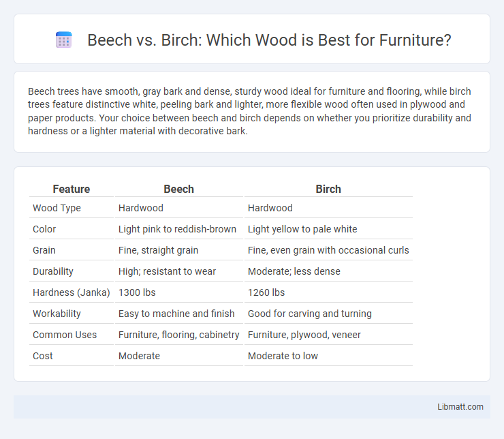Click the calendar grid icon beside the title

point(63,40)
